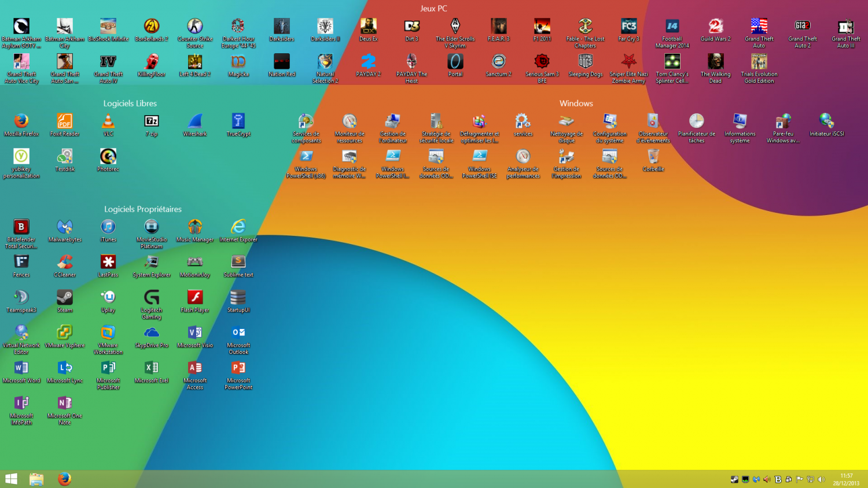Select the Far Cry 3 game icon
Viewport: 868px width, 488px height.
coord(629,27)
